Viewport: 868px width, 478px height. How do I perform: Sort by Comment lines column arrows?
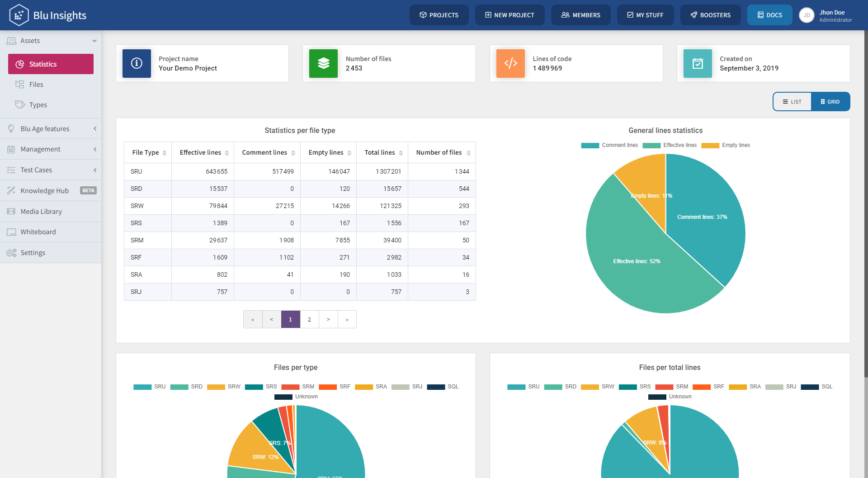pyautogui.click(x=293, y=153)
